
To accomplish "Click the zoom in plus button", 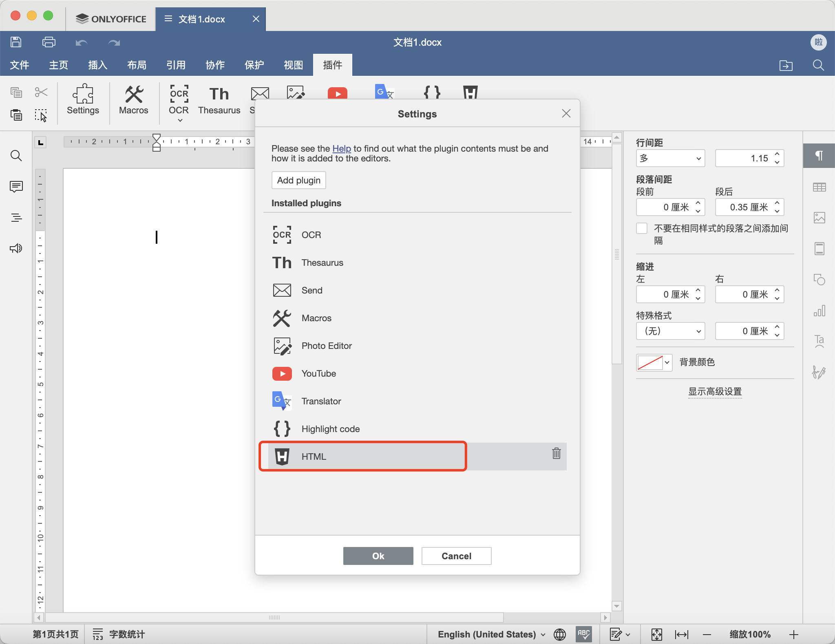I will click(x=793, y=634).
